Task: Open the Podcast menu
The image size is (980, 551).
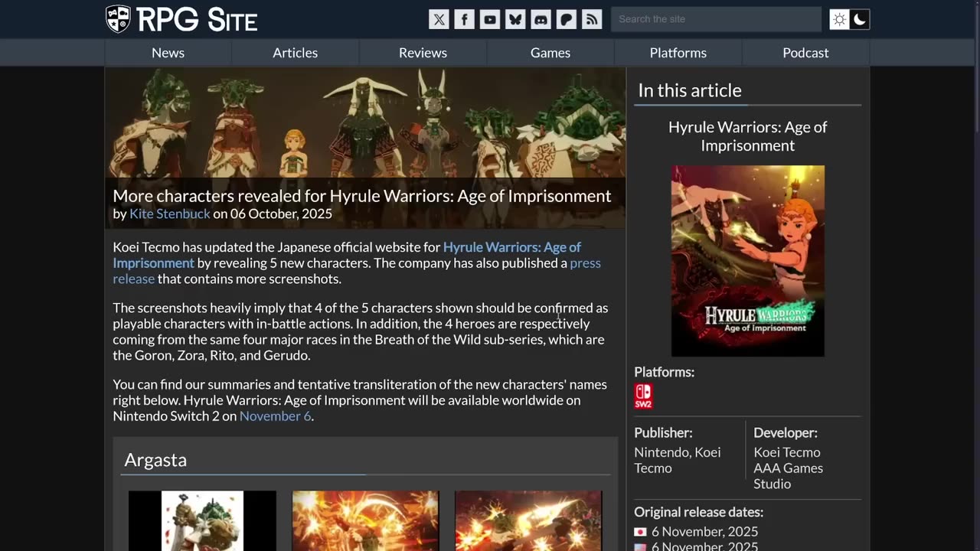Action: click(x=805, y=53)
